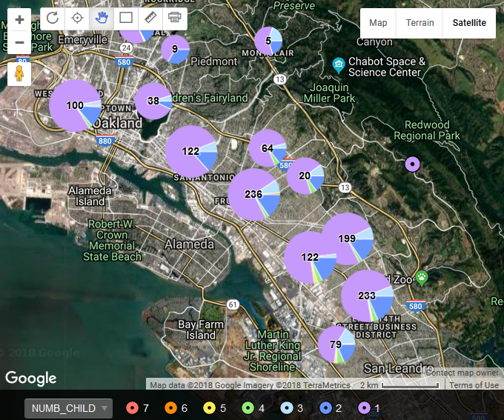Zoom out with the minus button
Screen dimensions: 504x420
tap(19, 42)
